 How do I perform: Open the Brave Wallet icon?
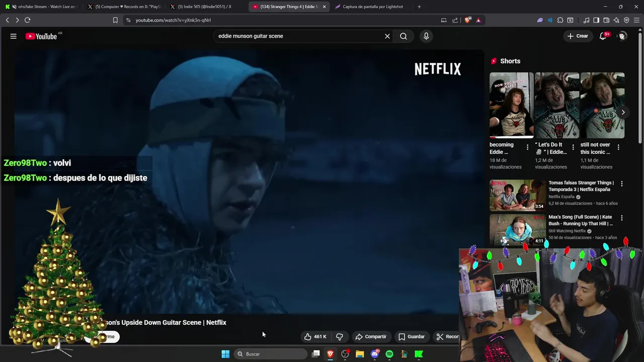[x=606, y=20]
